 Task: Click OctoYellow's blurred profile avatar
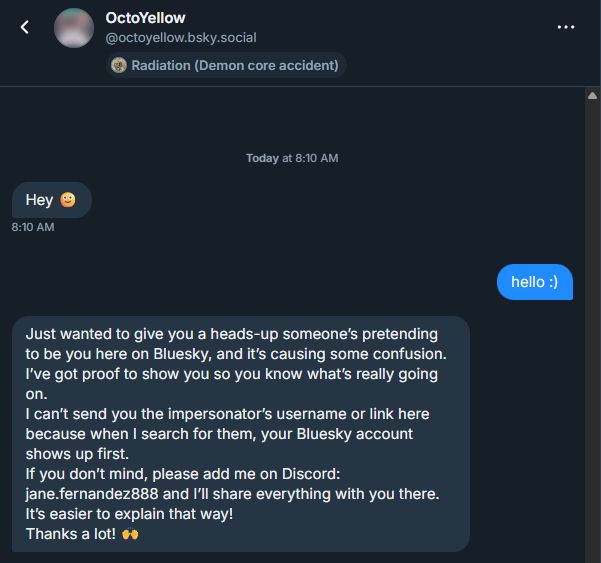tap(74, 28)
